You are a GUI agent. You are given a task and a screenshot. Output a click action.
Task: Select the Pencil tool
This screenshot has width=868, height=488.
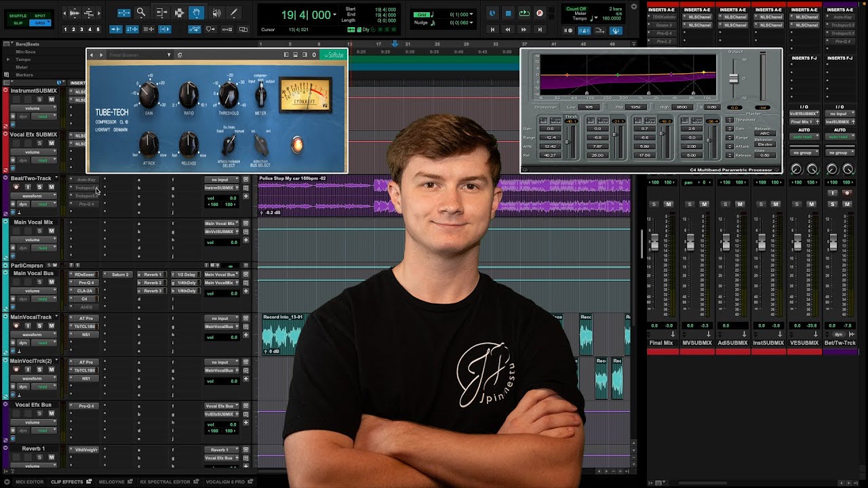click(233, 13)
